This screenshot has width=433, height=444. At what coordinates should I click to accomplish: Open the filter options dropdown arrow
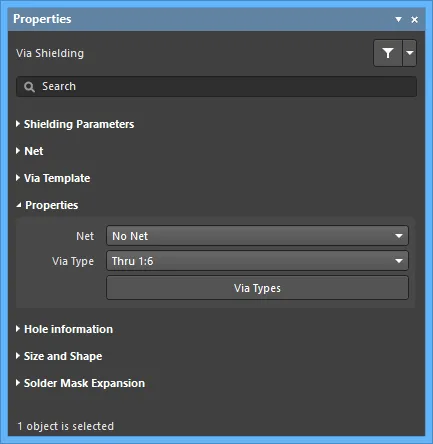(x=410, y=53)
